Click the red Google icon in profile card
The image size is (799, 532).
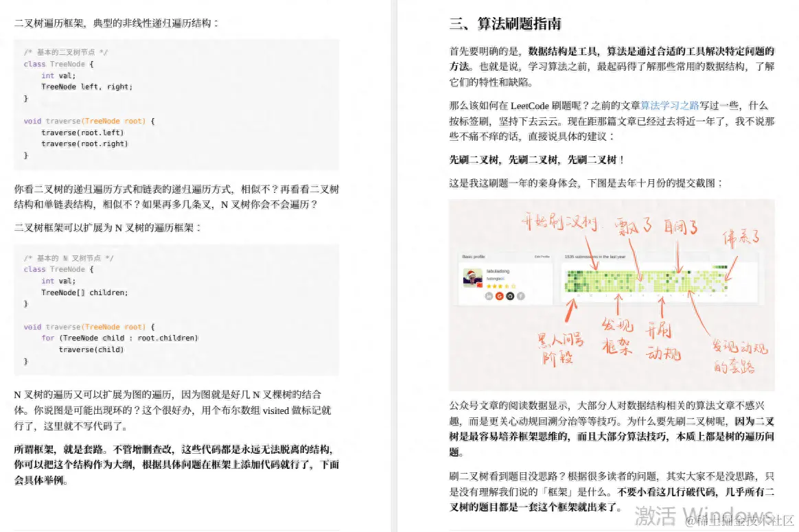(x=500, y=296)
